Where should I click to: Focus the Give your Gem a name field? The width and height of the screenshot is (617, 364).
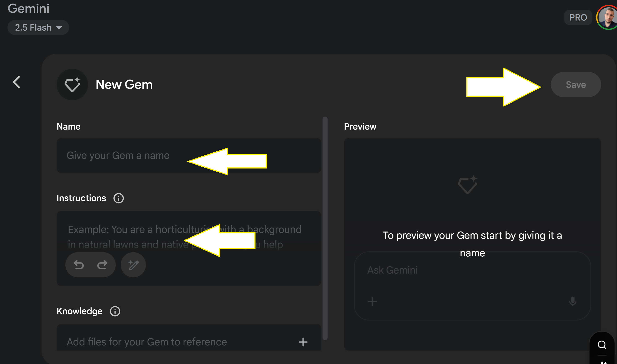pos(189,156)
